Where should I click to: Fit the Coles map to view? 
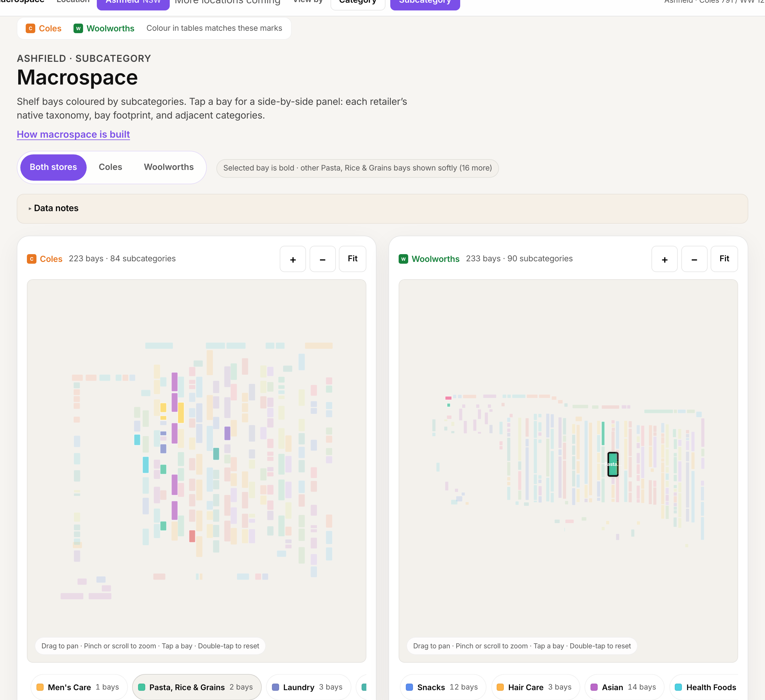(353, 259)
